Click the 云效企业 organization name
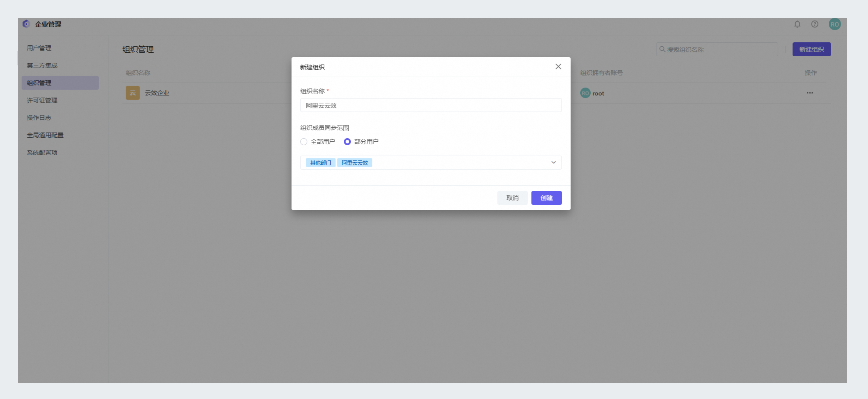 (x=157, y=93)
